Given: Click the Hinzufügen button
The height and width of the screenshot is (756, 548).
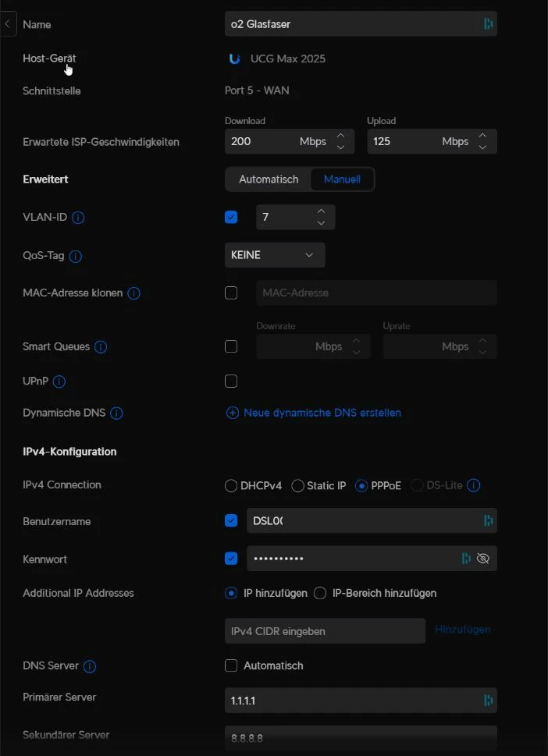Looking at the screenshot, I should (462, 630).
